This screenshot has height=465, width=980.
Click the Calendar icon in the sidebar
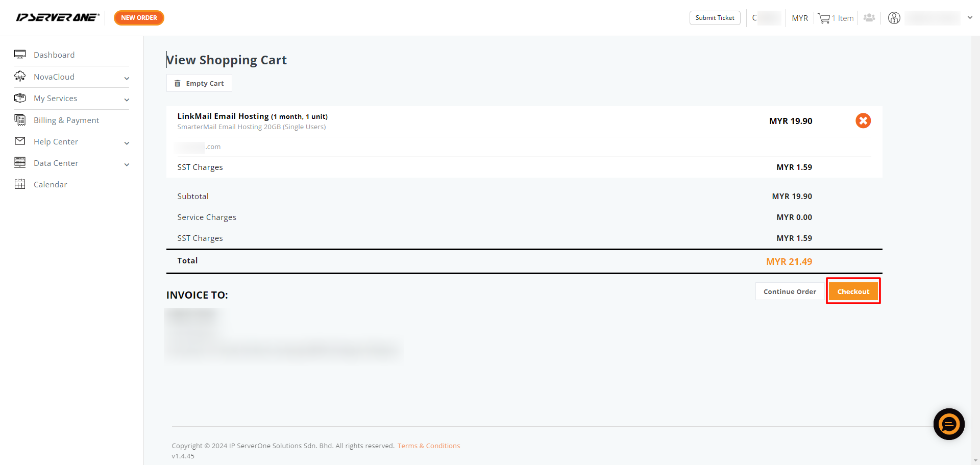click(20, 184)
